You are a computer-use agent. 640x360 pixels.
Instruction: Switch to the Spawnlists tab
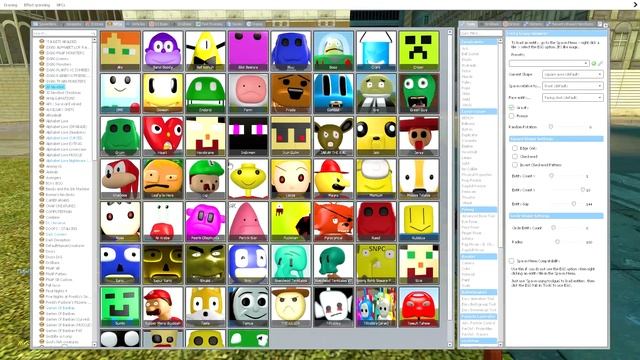coord(46,24)
